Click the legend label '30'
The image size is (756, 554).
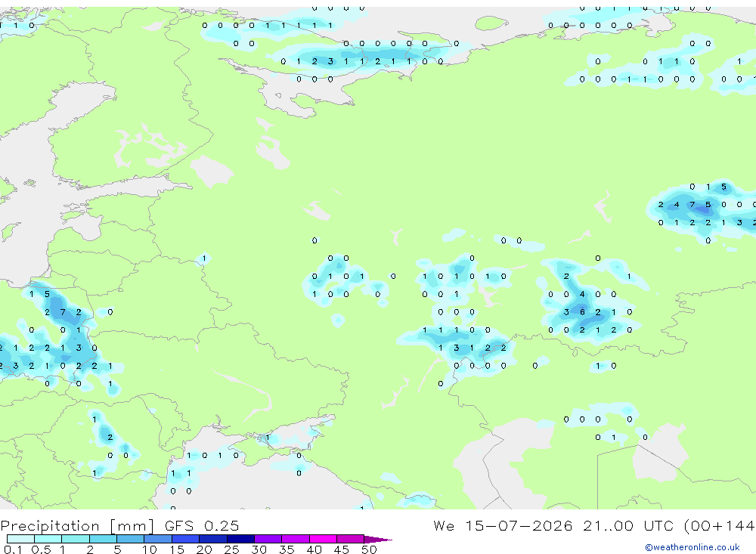[x=259, y=549]
